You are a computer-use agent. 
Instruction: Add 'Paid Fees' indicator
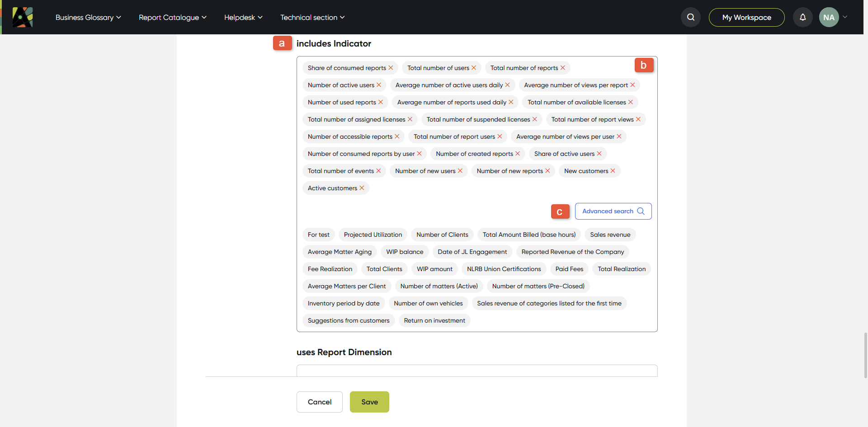[x=569, y=269]
